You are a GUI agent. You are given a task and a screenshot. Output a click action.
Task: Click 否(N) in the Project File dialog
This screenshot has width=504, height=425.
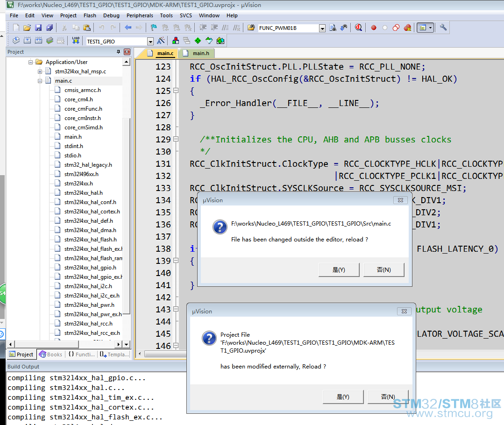388,397
